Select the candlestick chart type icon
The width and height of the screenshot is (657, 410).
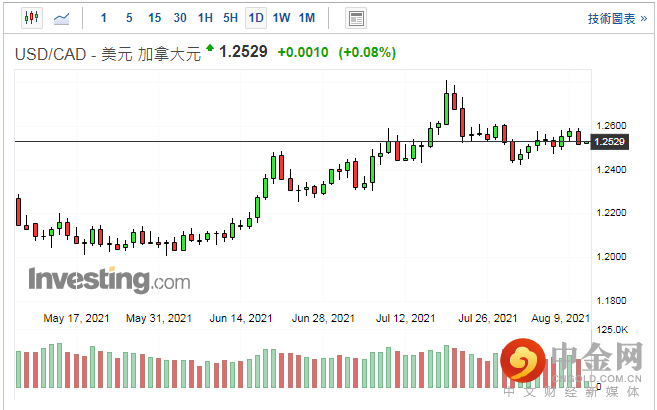tap(31, 18)
